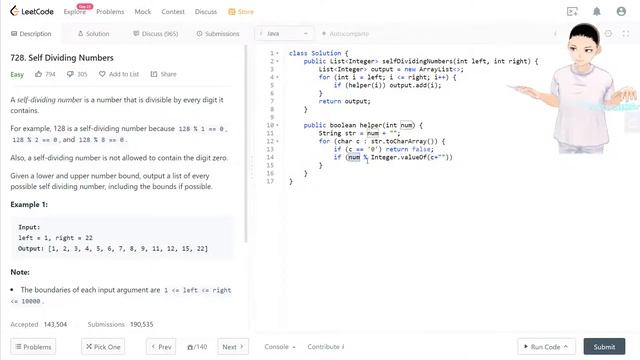The image size is (640, 360).
Task: Open the Store link
Action: [241, 12]
